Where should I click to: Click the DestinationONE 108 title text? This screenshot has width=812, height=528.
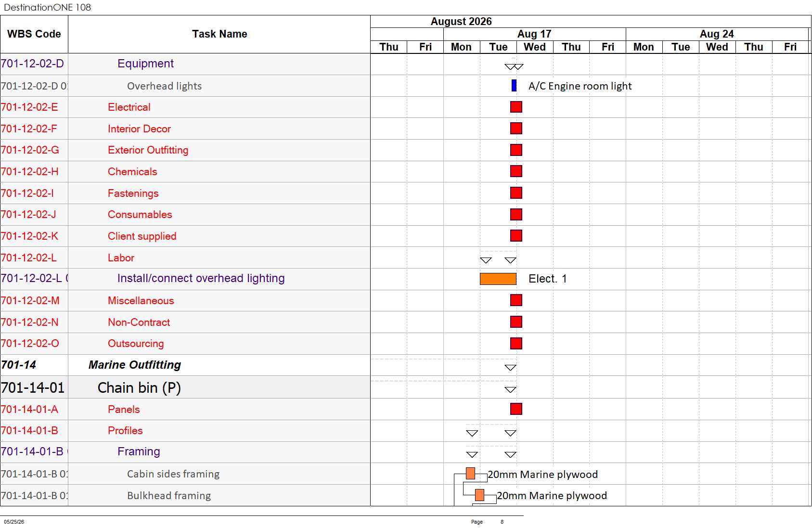(x=47, y=7)
